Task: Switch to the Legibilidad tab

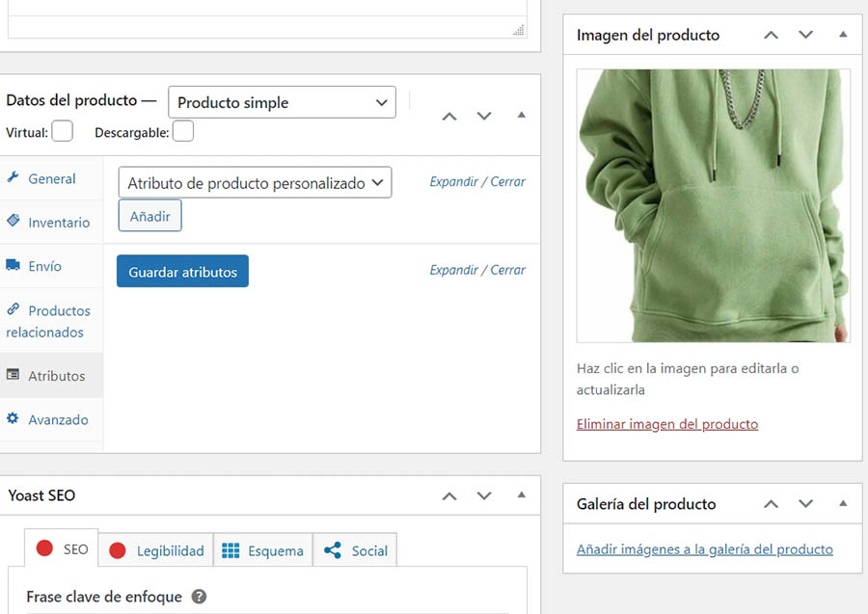Action: tap(157, 550)
